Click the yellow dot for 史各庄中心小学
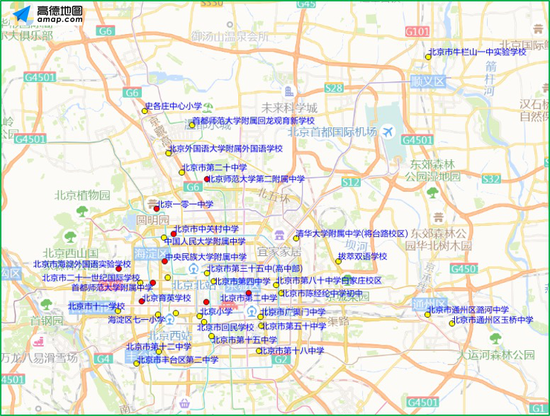This screenshot has height=416, width=550. click(145, 111)
